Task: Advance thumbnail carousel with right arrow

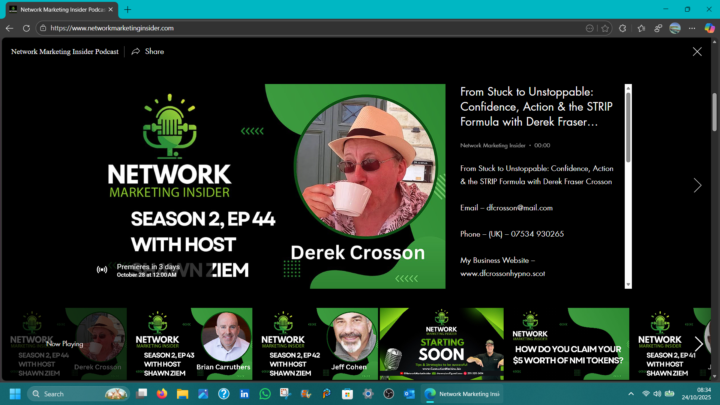Action: click(x=698, y=343)
